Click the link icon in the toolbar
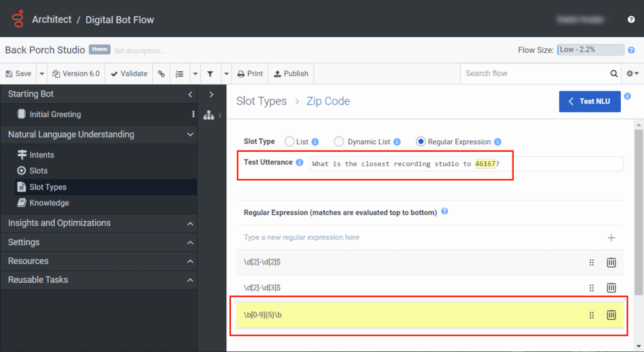 click(162, 74)
